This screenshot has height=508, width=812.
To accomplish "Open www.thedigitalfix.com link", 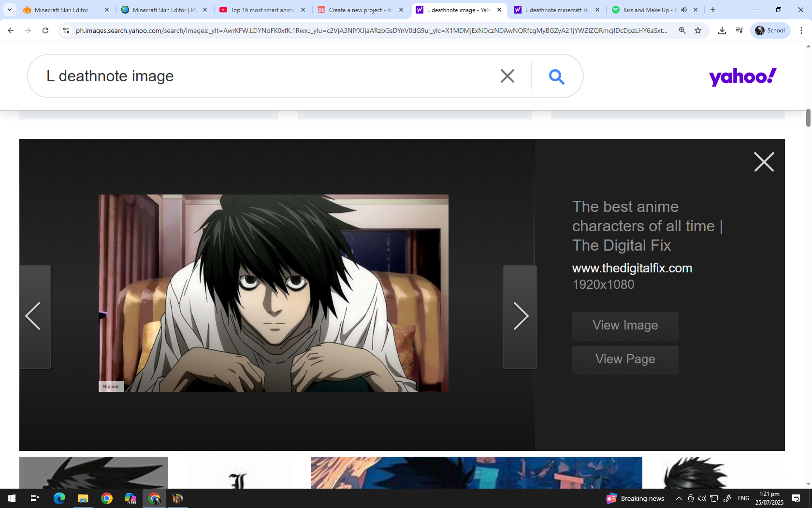I will pos(632,268).
